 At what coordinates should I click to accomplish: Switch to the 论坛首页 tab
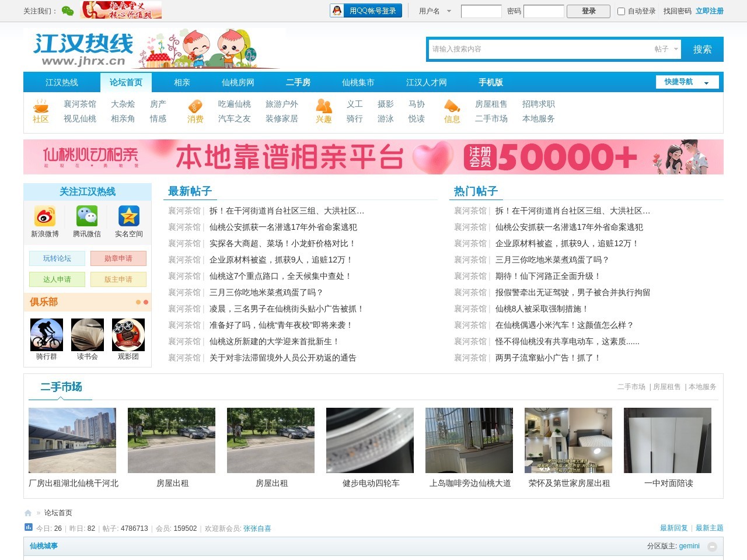tap(125, 82)
